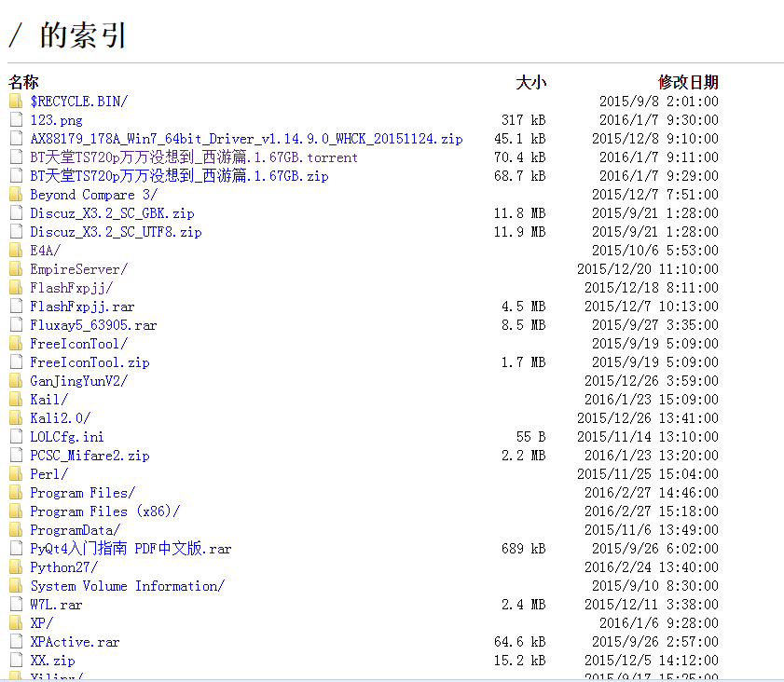Click the file icon beside 123.png

pos(16,119)
